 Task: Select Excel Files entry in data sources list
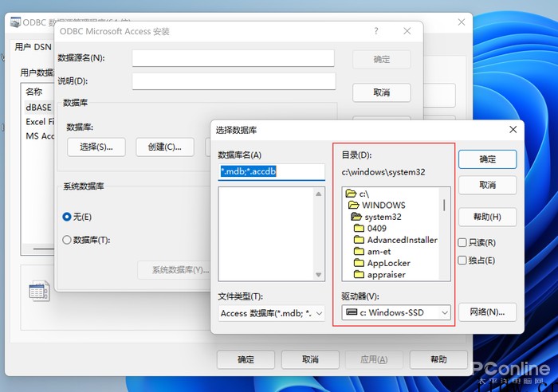coord(40,122)
